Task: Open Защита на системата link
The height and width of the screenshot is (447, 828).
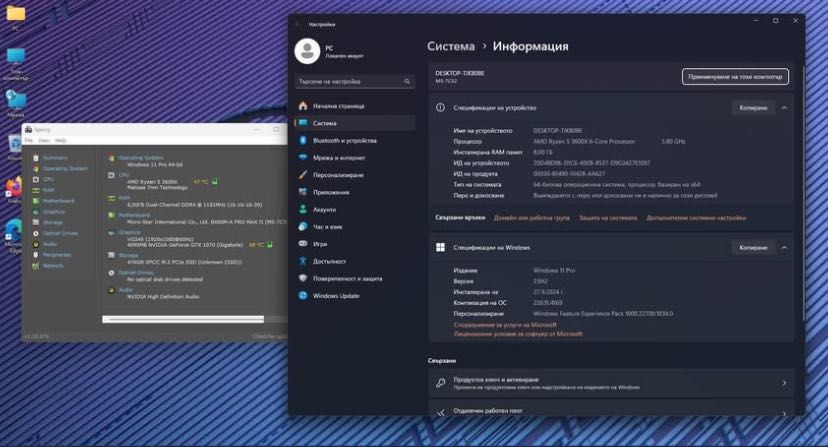Action: (608, 218)
